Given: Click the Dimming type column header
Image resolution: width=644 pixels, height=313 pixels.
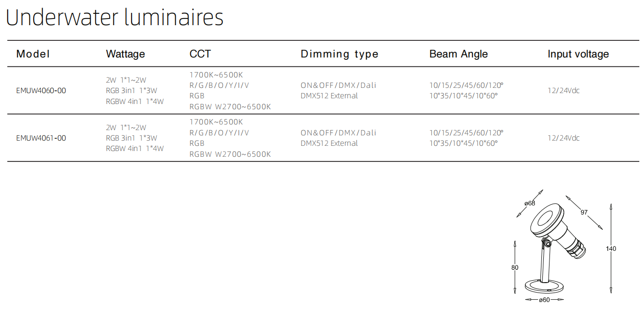Looking at the screenshot, I should [x=340, y=54].
